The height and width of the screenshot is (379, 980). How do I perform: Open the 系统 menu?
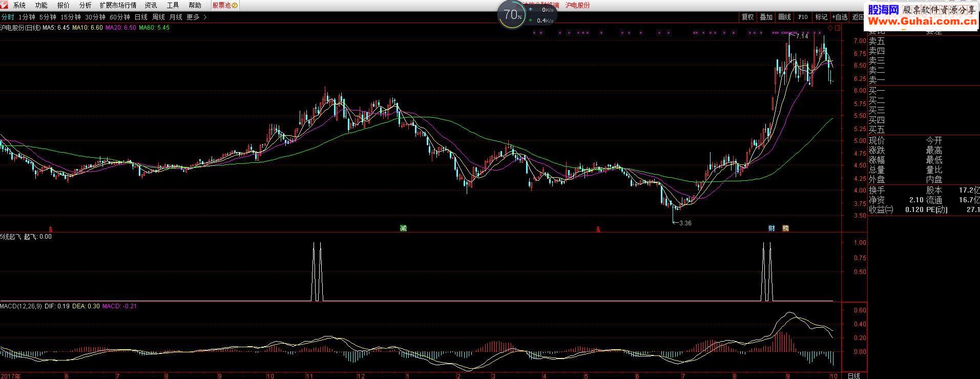pos(19,5)
